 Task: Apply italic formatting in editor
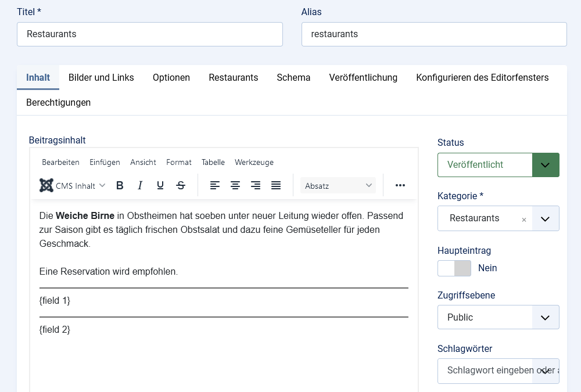(x=140, y=185)
